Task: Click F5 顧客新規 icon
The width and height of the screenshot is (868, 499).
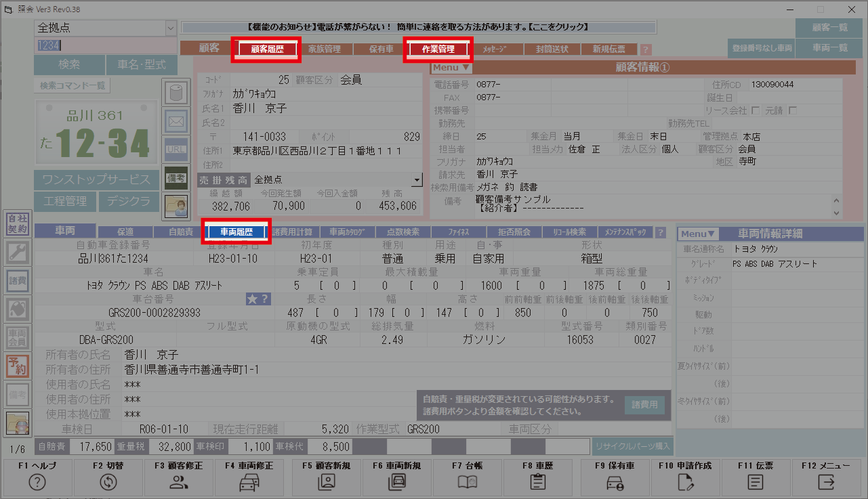Action: tap(327, 482)
